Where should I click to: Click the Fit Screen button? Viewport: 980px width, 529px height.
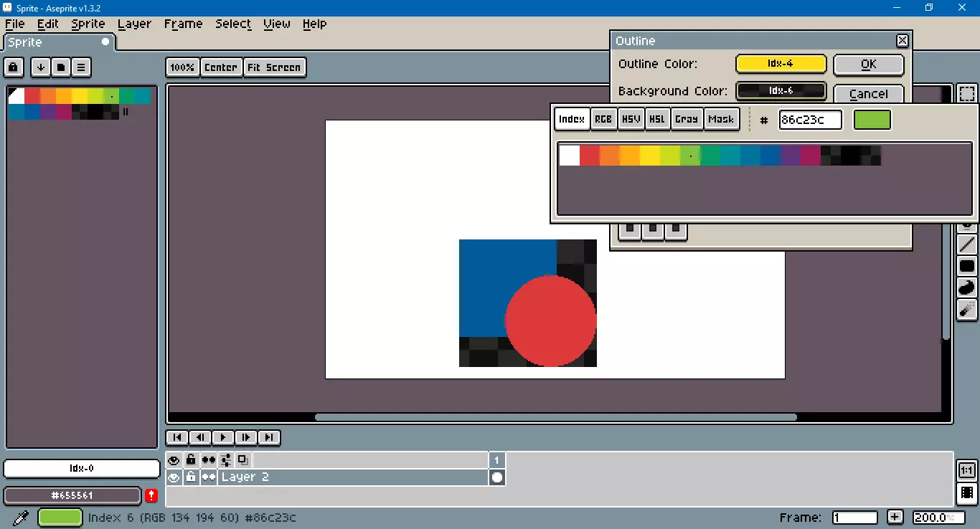click(x=274, y=67)
